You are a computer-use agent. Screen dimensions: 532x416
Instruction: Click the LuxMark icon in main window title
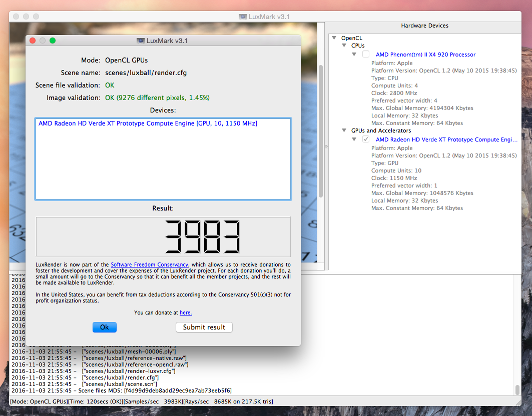coord(243,16)
